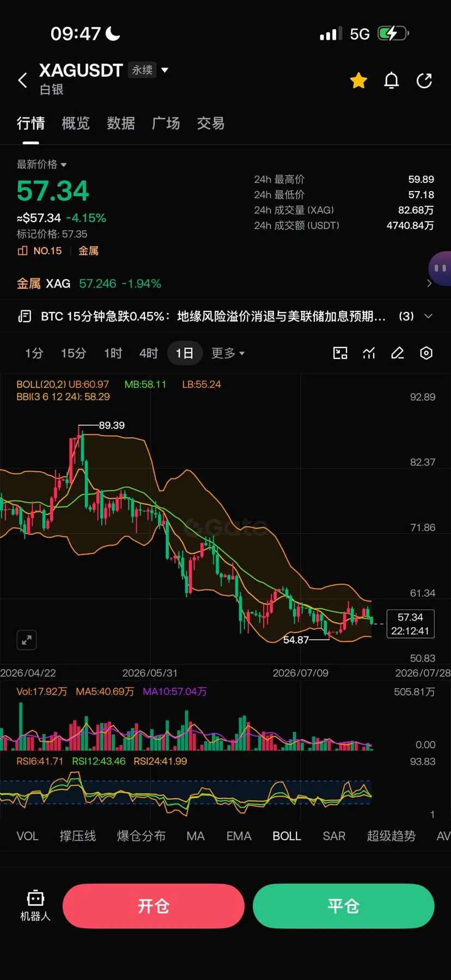This screenshot has height=980, width=451.
Task: Tap the floating assistant bubble
Action: click(x=440, y=268)
